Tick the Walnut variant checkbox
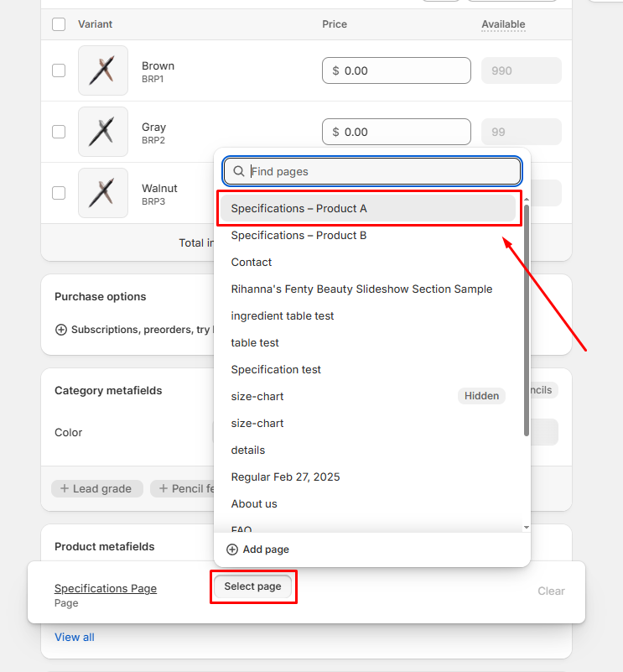Screen dimensions: 623x672 [x=59, y=193]
